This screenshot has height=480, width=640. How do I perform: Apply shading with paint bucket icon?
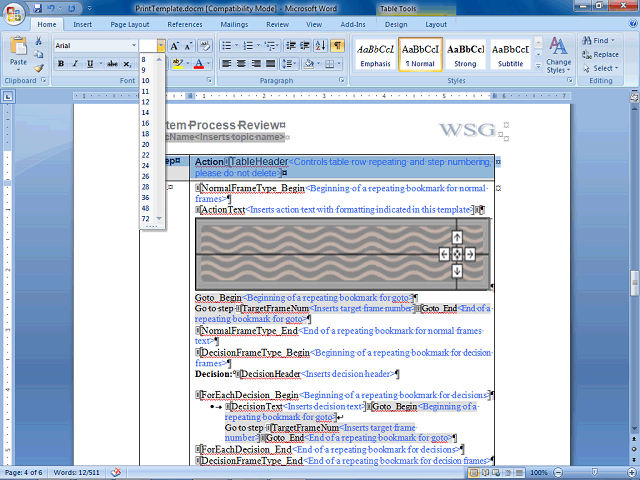(x=309, y=64)
